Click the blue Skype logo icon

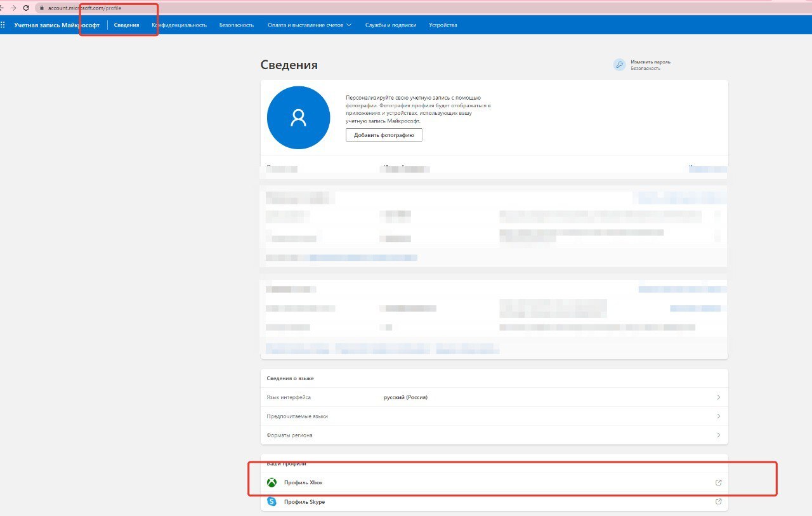click(272, 501)
